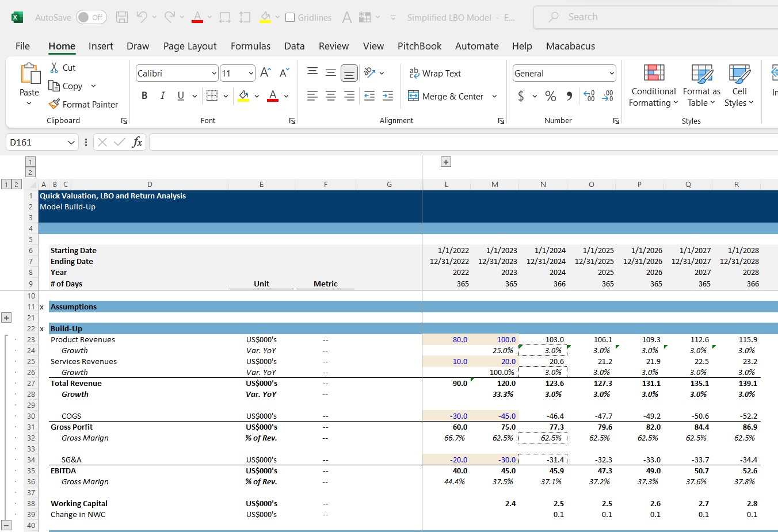Open Conditional Formatting options
The width and height of the screenshot is (778, 532).
[x=653, y=86]
